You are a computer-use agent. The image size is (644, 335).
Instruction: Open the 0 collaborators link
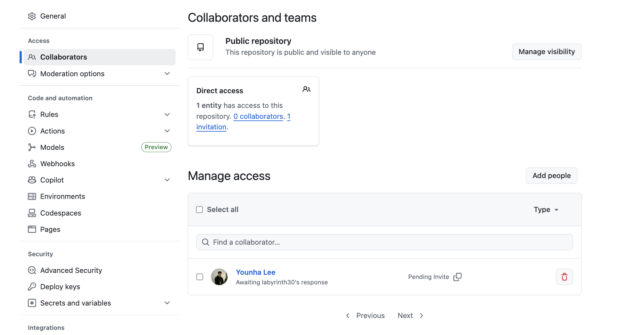pyautogui.click(x=258, y=116)
